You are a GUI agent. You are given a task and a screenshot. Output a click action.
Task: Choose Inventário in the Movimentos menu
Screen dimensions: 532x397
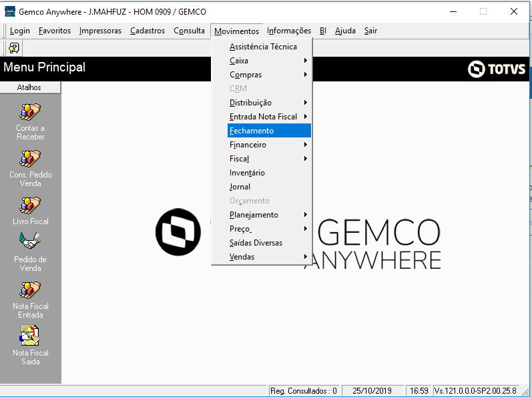(x=269, y=173)
